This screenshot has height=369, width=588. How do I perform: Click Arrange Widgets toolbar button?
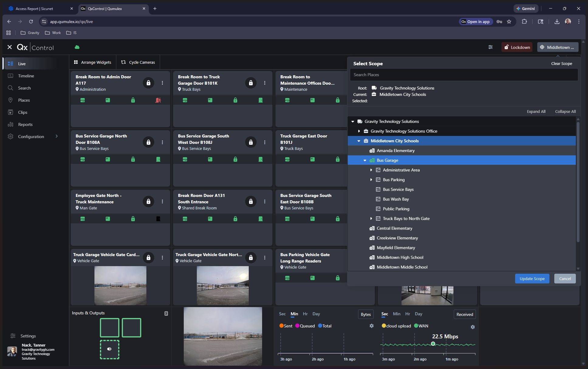[93, 62]
